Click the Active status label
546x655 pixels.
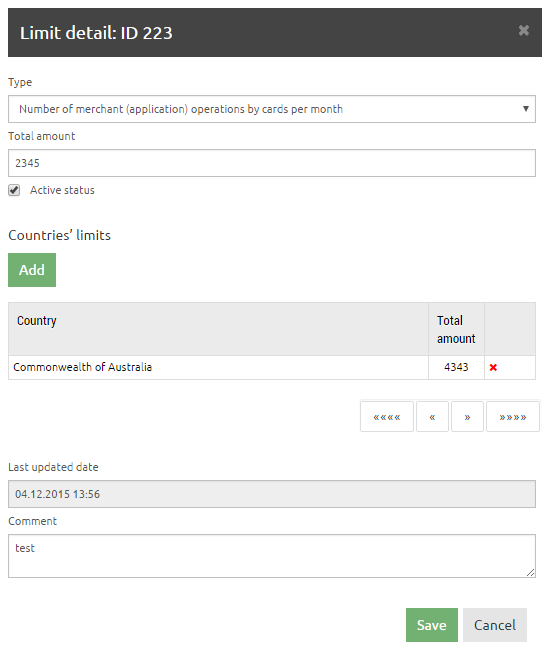coord(62,190)
